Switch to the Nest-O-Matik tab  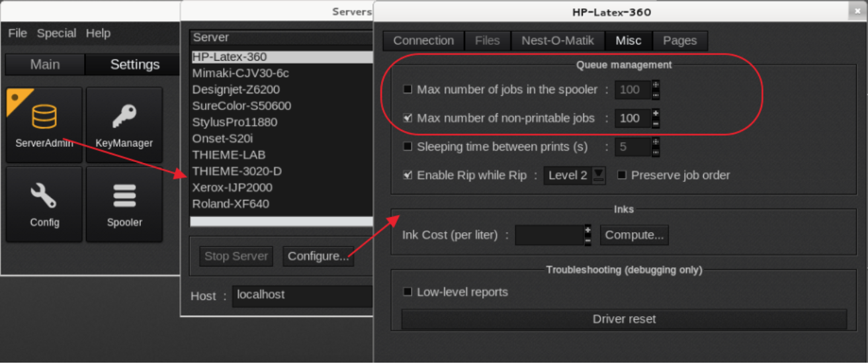[558, 40]
